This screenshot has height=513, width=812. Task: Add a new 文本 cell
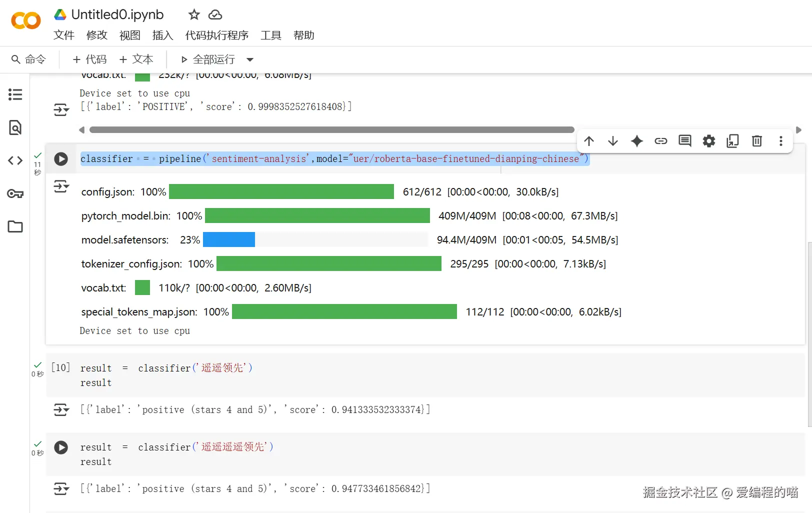[136, 59]
